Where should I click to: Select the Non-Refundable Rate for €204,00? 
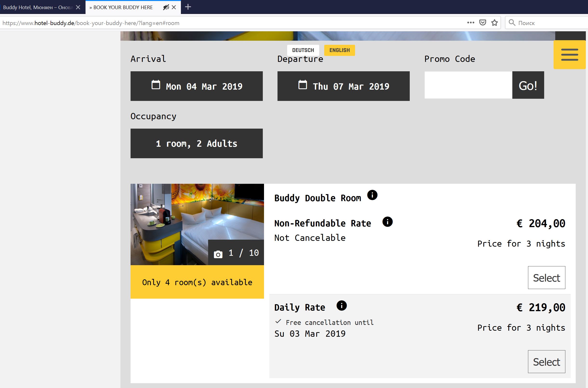tap(546, 278)
